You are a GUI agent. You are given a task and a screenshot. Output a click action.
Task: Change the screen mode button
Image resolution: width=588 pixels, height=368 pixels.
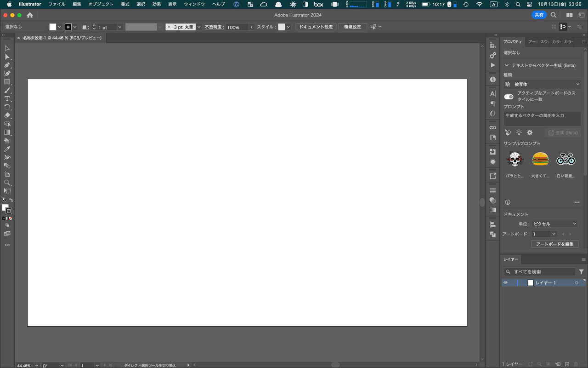7,234
